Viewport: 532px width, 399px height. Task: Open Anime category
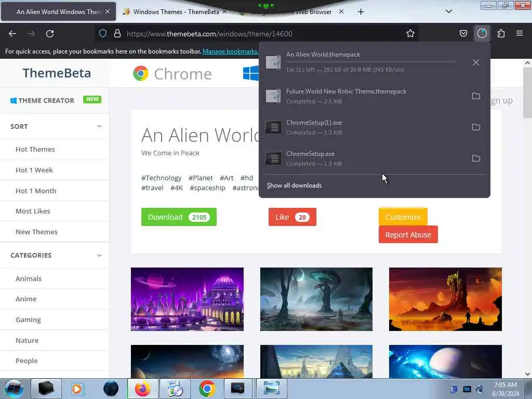[26, 299]
